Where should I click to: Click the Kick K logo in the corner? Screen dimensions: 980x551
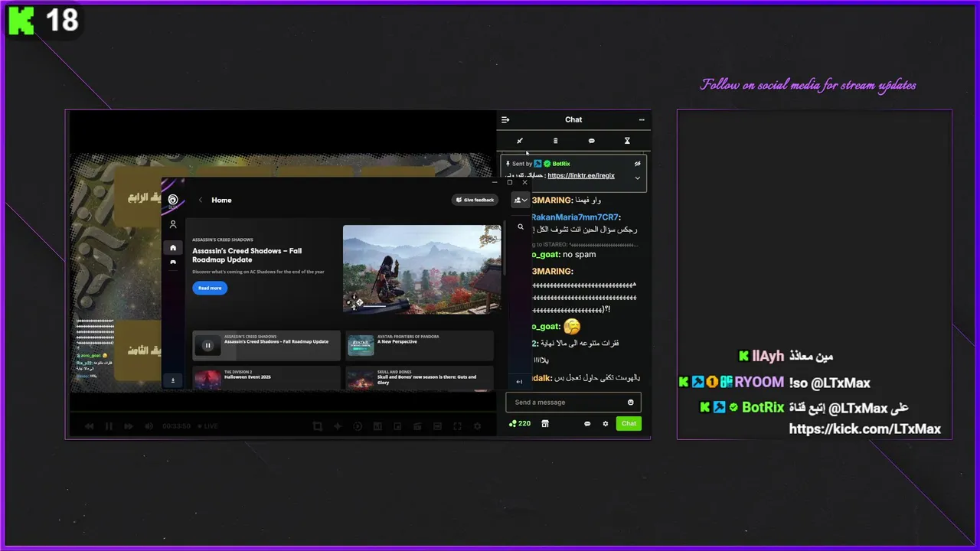(21, 21)
